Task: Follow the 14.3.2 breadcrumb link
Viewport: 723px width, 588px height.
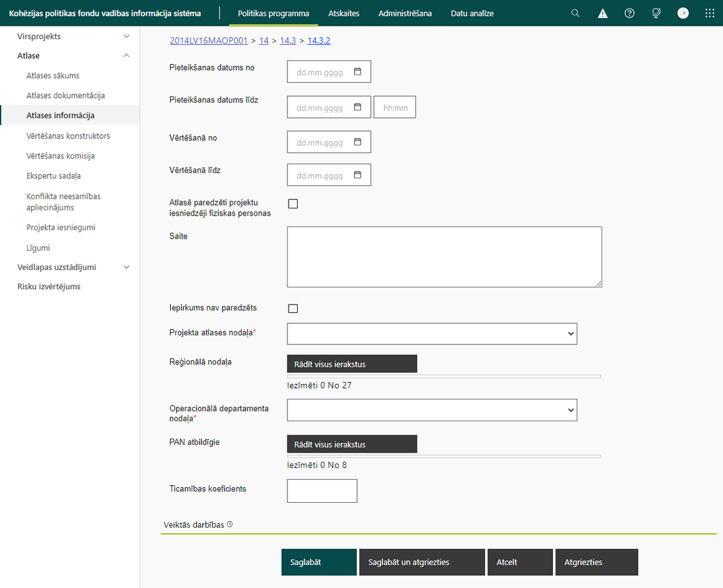Action: [319, 40]
